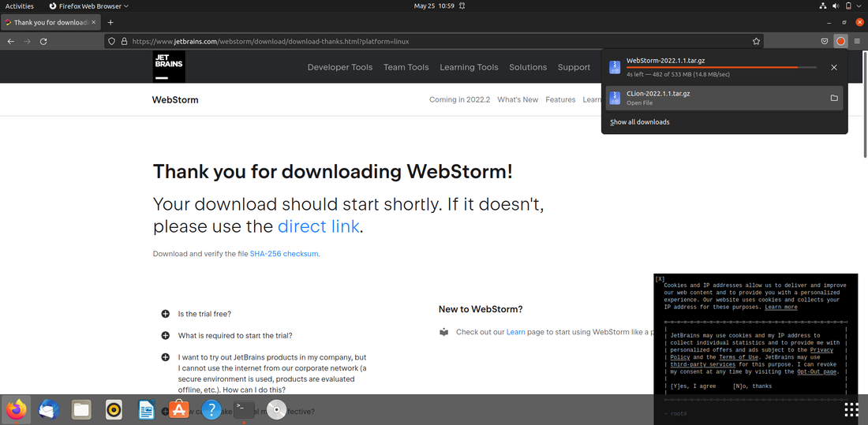
Task: Open the Files manager in the dock
Action: [80, 410]
